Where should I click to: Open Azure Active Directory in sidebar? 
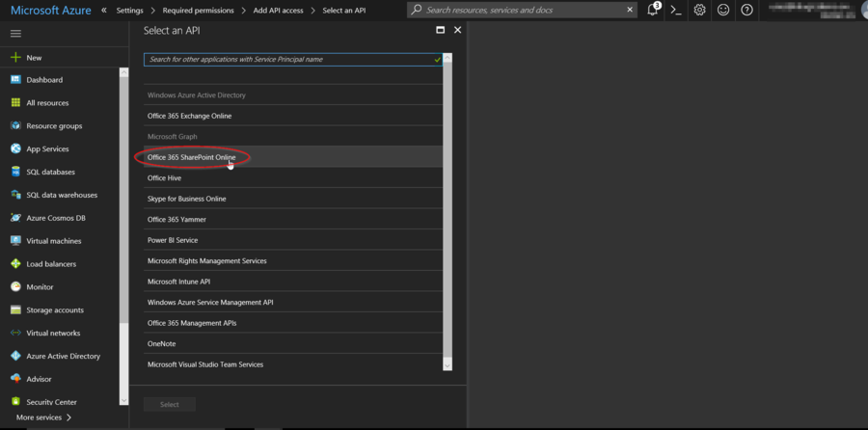click(x=62, y=356)
